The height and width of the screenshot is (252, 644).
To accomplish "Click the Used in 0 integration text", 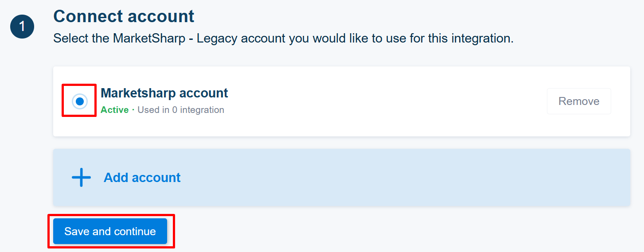I will (x=181, y=110).
